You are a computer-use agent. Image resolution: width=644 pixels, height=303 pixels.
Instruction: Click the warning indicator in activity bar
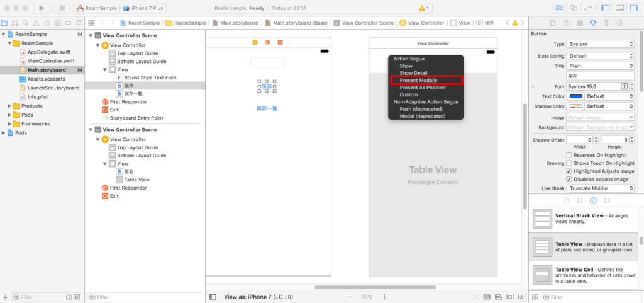click(x=423, y=8)
